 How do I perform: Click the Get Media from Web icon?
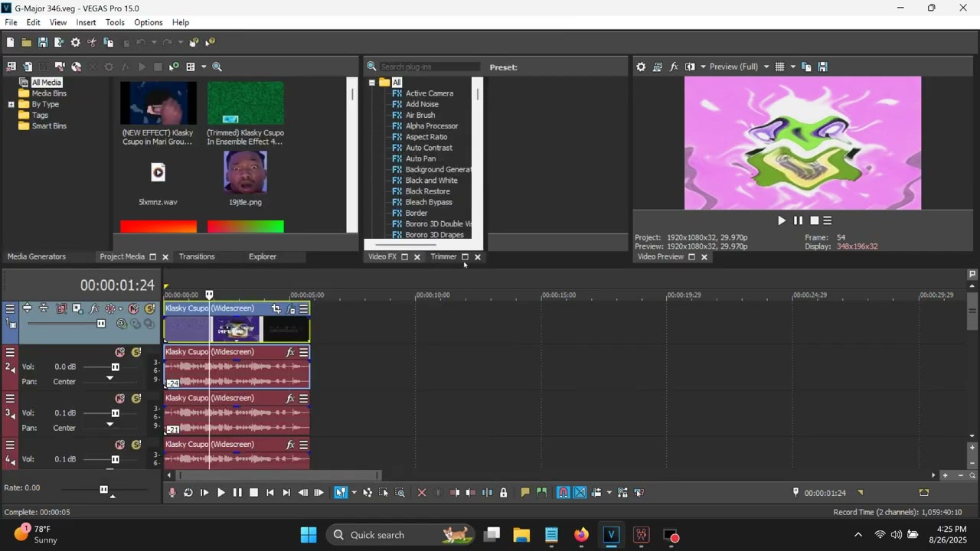coord(76,67)
